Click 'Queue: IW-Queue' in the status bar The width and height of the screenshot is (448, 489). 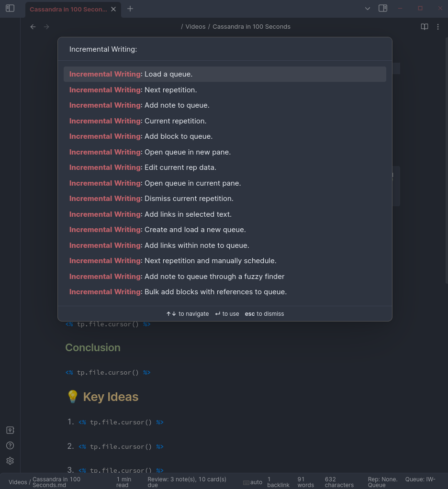coord(420,482)
